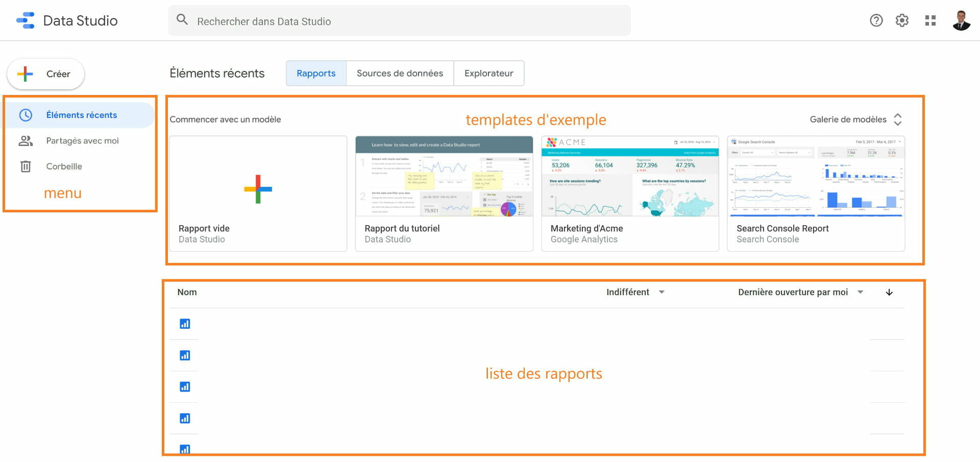Open the settings gear icon
980x462 pixels.
coord(902,20)
